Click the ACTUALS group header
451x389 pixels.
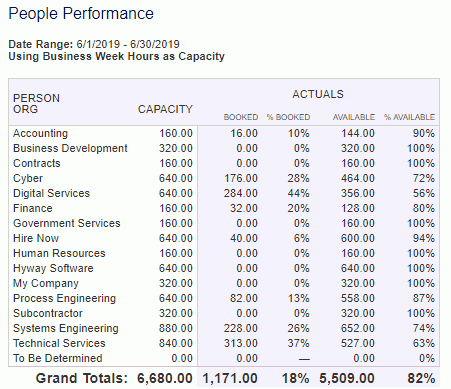pyautogui.click(x=318, y=94)
